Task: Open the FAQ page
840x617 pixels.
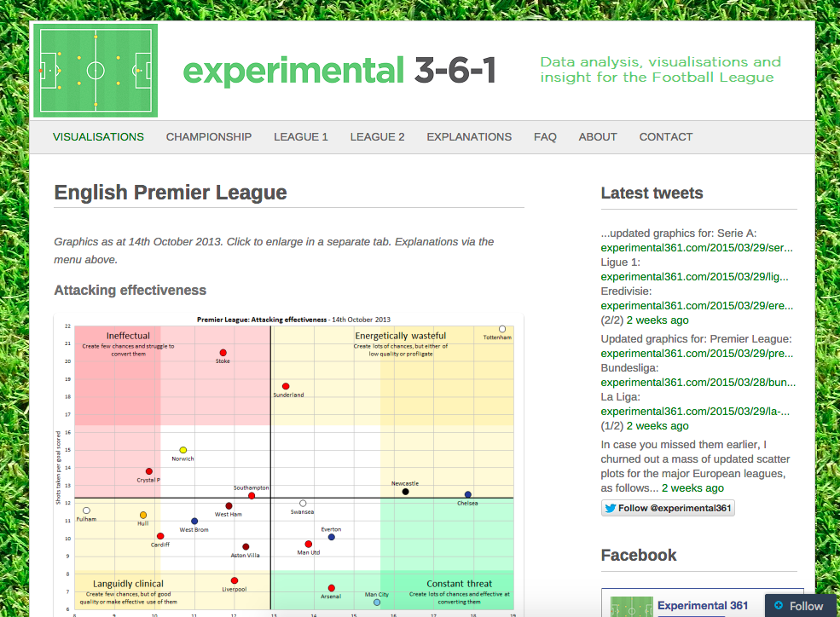Action: pos(545,137)
